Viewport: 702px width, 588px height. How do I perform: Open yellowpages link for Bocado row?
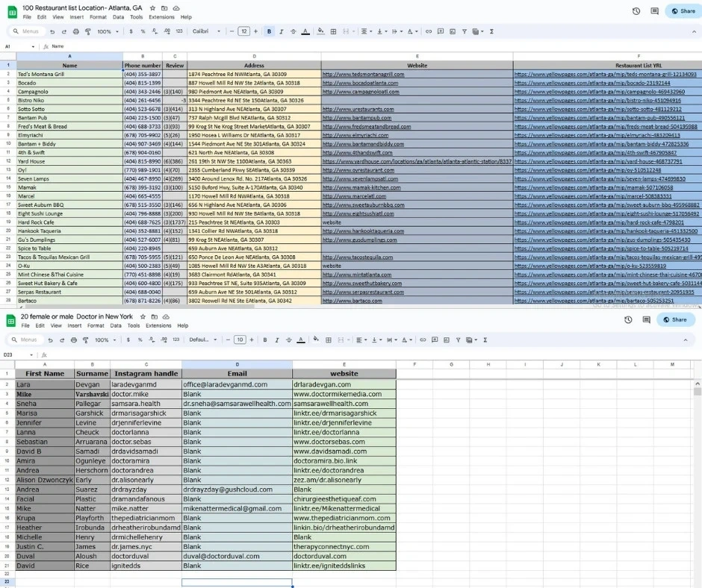(x=592, y=83)
